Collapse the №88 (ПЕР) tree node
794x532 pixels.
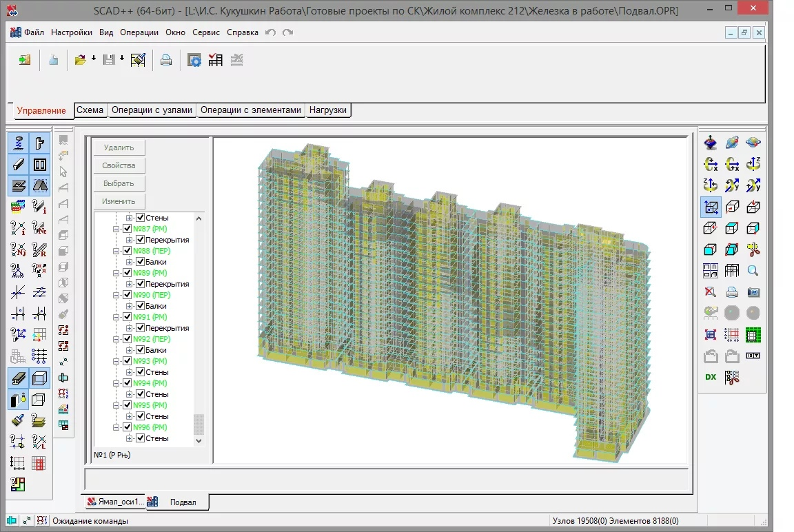point(116,251)
